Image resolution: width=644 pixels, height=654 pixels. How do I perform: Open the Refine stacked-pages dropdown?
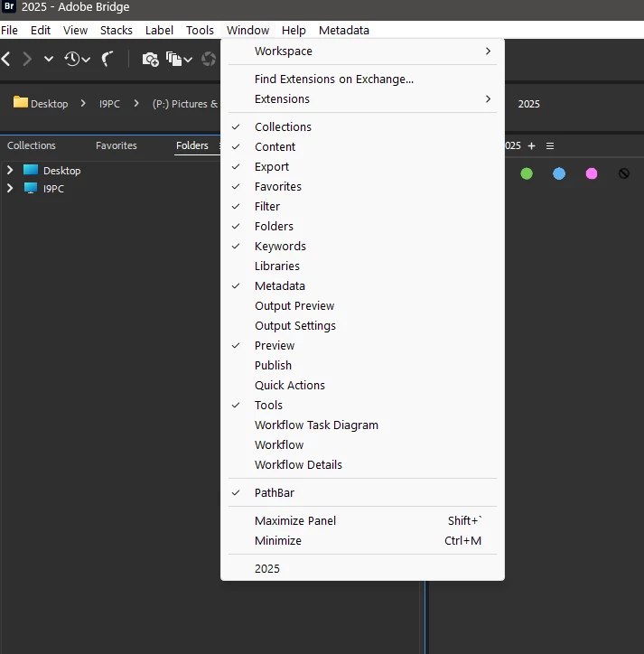179,60
